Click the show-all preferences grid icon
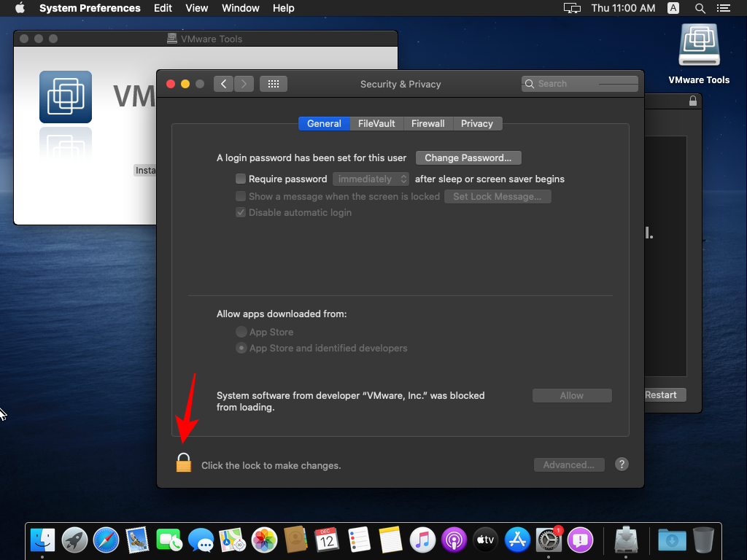The width and height of the screenshot is (747, 560). pyautogui.click(x=274, y=83)
